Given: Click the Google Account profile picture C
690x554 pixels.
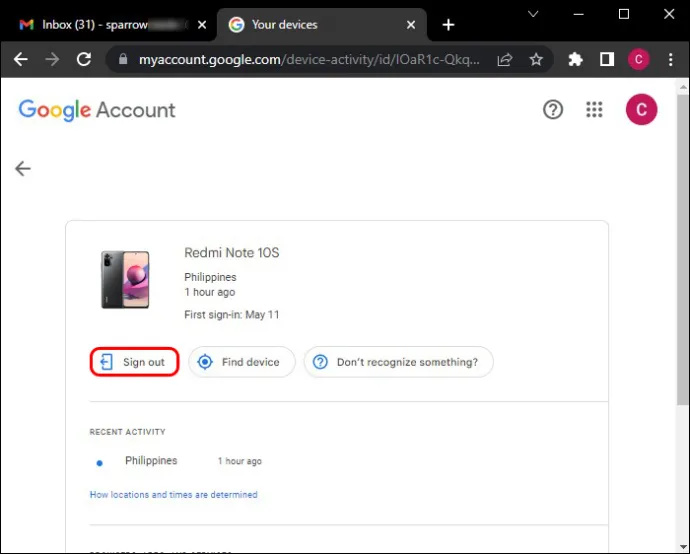Looking at the screenshot, I should point(642,110).
